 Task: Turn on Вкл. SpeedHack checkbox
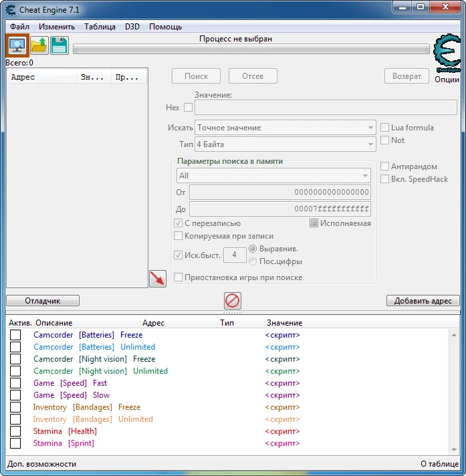[384, 179]
